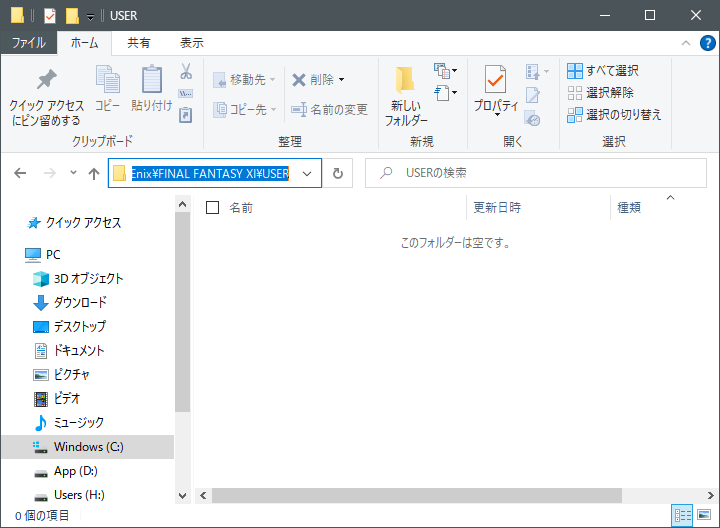
Task: Click 名前の変更 (Rename)
Action: click(x=329, y=110)
